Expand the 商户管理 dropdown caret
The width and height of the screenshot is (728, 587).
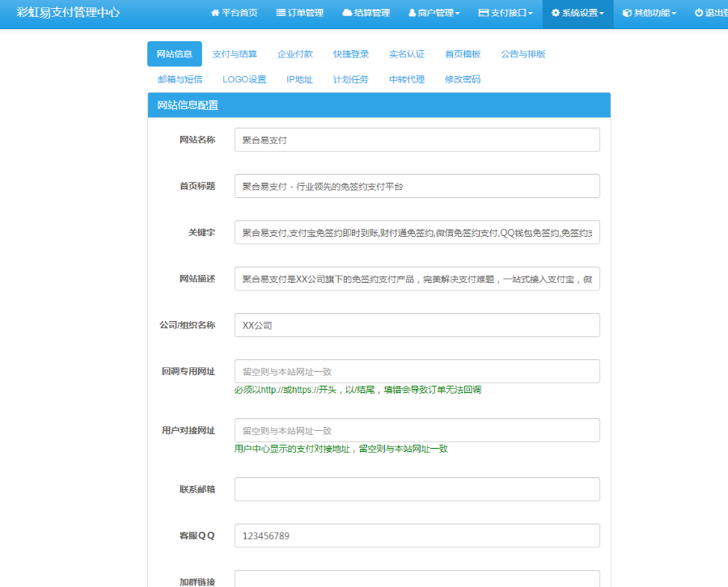tap(457, 14)
